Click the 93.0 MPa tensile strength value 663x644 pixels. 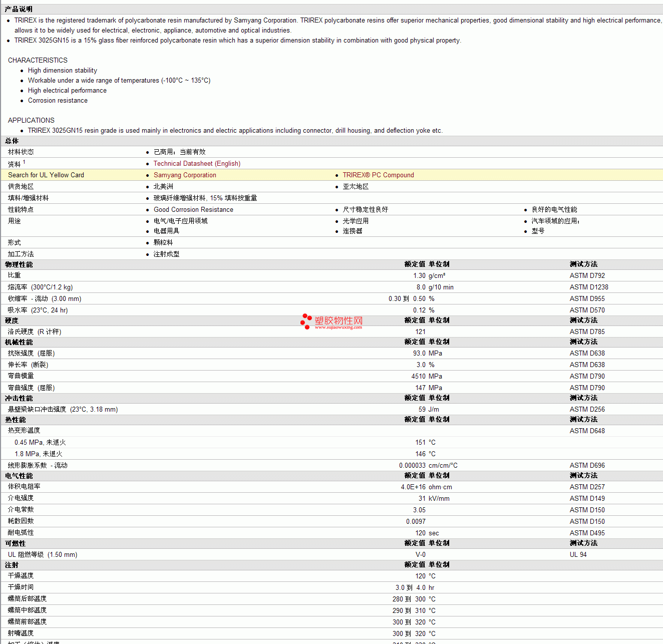[427, 354]
